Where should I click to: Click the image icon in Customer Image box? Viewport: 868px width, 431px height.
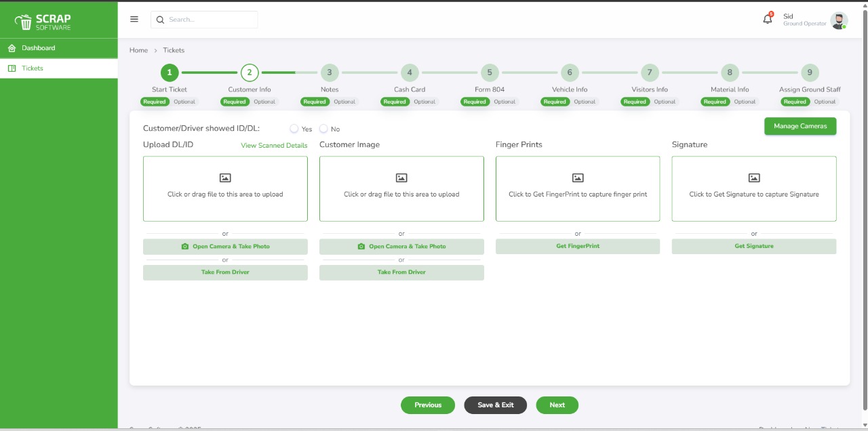tap(401, 178)
